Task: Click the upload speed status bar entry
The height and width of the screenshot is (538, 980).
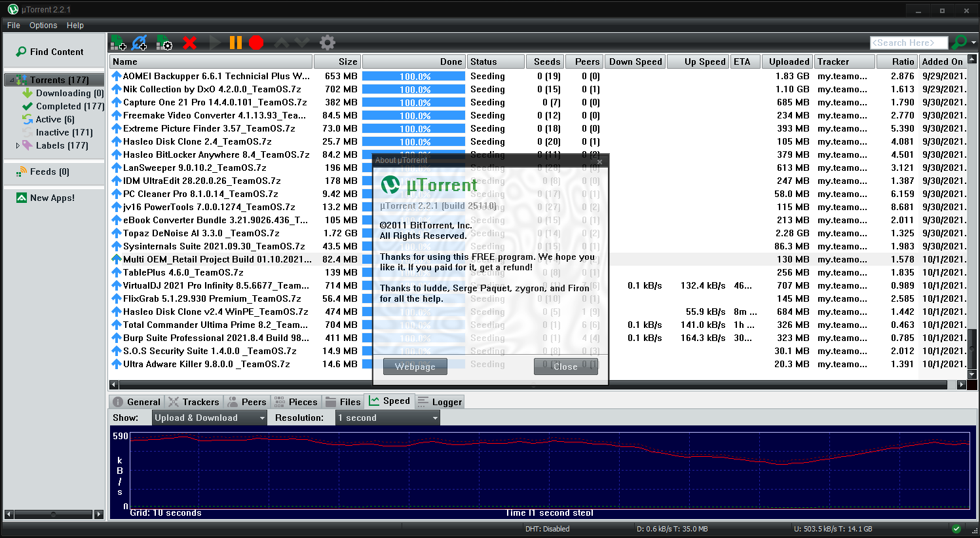Action: 833,529
